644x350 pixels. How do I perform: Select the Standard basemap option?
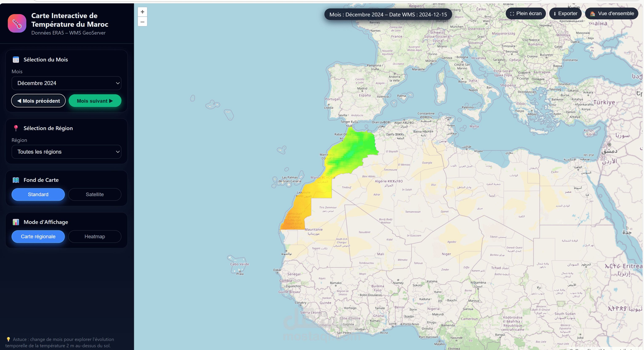pyautogui.click(x=38, y=194)
